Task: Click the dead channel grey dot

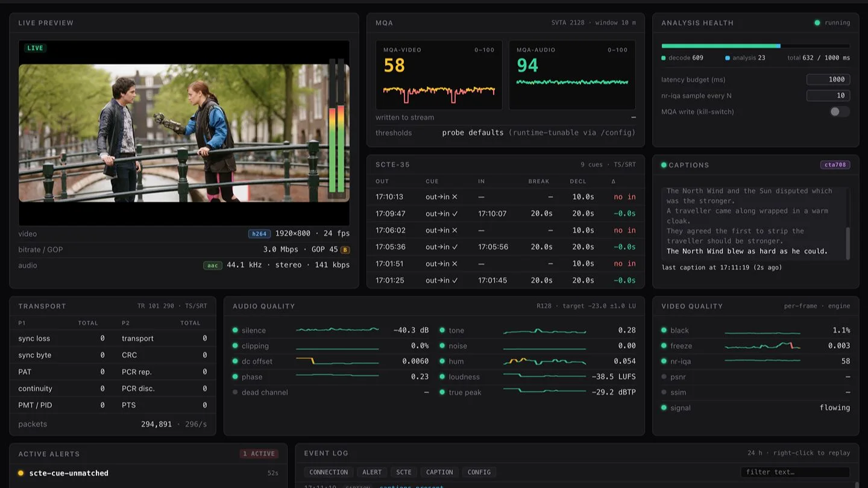Action: 235,392
